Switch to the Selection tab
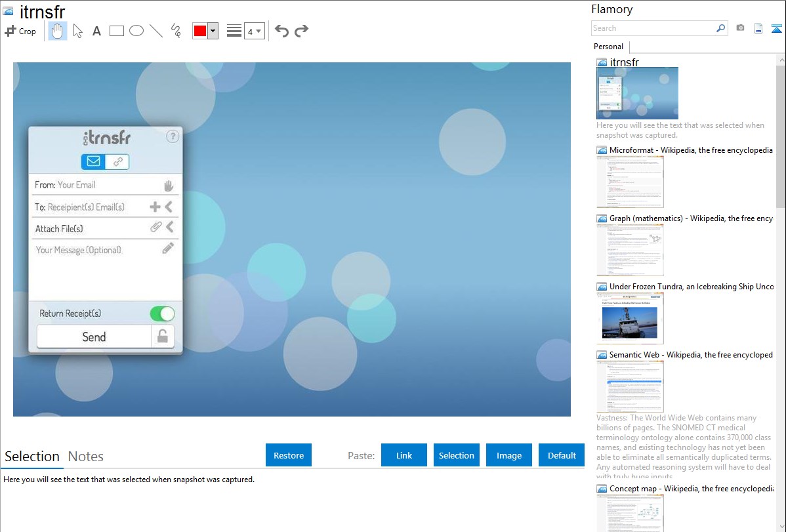The height and width of the screenshot is (532, 786). 32,457
